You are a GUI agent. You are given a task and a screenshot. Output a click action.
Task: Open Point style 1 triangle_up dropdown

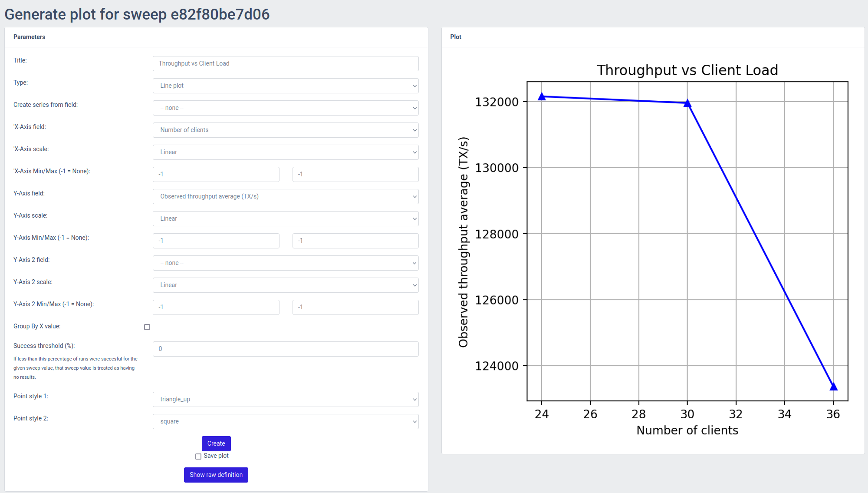[285, 399]
